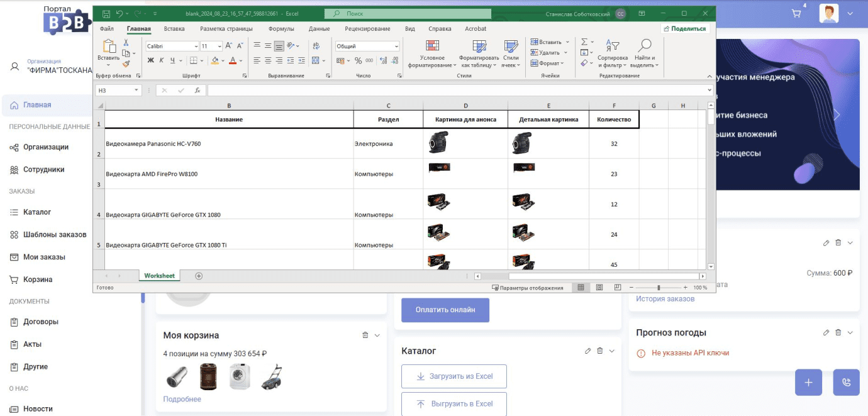Image resolution: width=868 pixels, height=416 pixels.
Task: Switch to the Рецензирование ribbon tab
Action: click(x=367, y=29)
